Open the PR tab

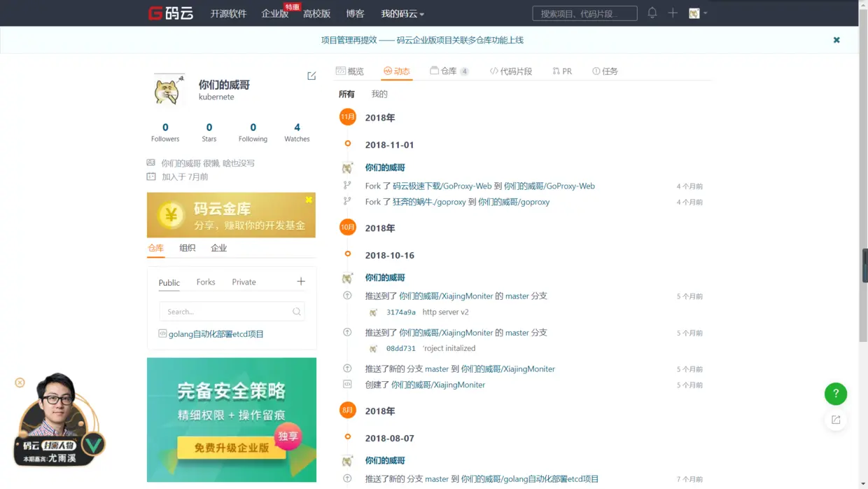tap(562, 71)
